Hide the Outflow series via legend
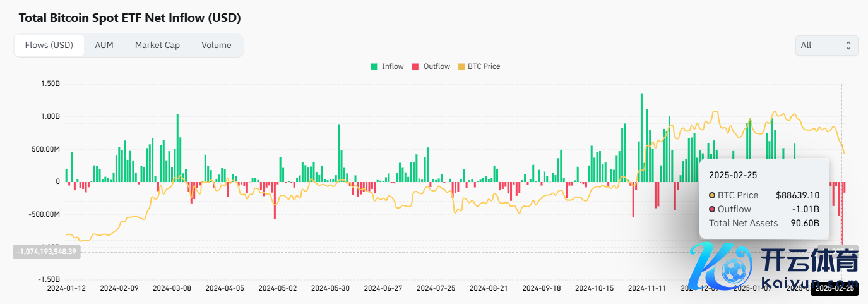The width and height of the screenshot is (868, 304). [x=431, y=66]
